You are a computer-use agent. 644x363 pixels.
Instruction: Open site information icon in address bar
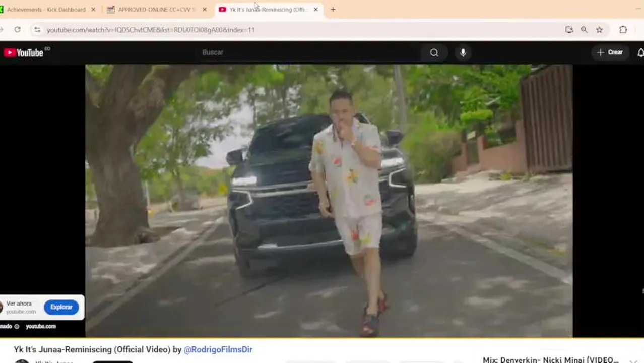37,30
